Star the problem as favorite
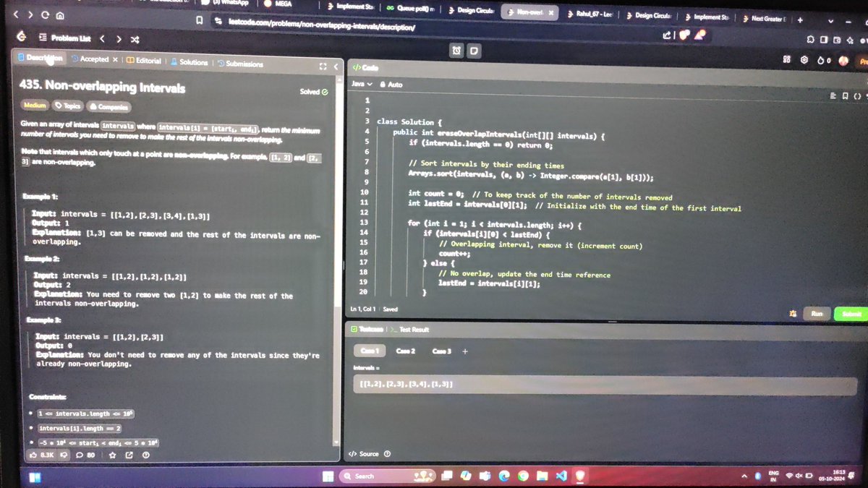Viewport: 868px width, 488px height. pyautogui.click(x=112, y=455)
